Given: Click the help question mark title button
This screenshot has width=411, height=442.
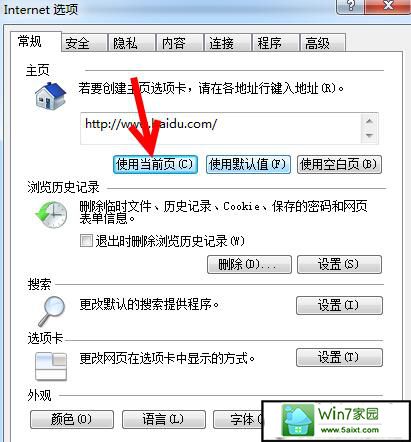Looking at the screenshot, I should [350, 6].
